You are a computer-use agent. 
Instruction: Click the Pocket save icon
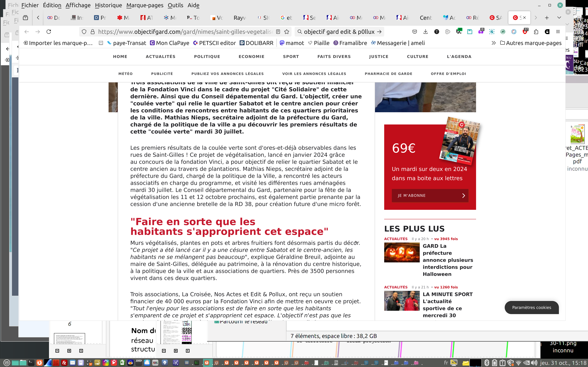click(415, 32)
